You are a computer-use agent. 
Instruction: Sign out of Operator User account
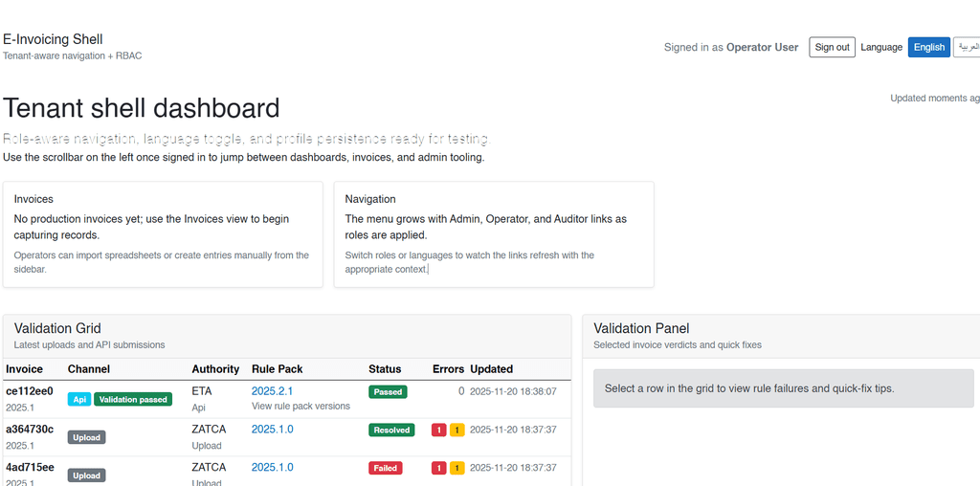tap(832, 47)
